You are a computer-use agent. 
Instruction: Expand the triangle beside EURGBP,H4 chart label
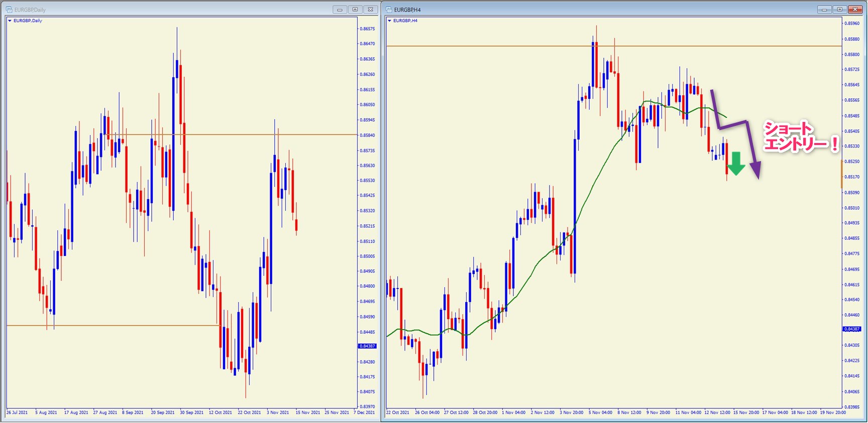coord(389,21)
